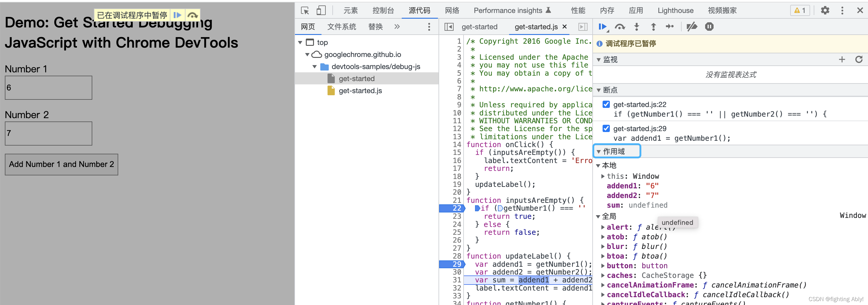
Task: Toggle pause on exceptions icon
Action: [709, 27]
